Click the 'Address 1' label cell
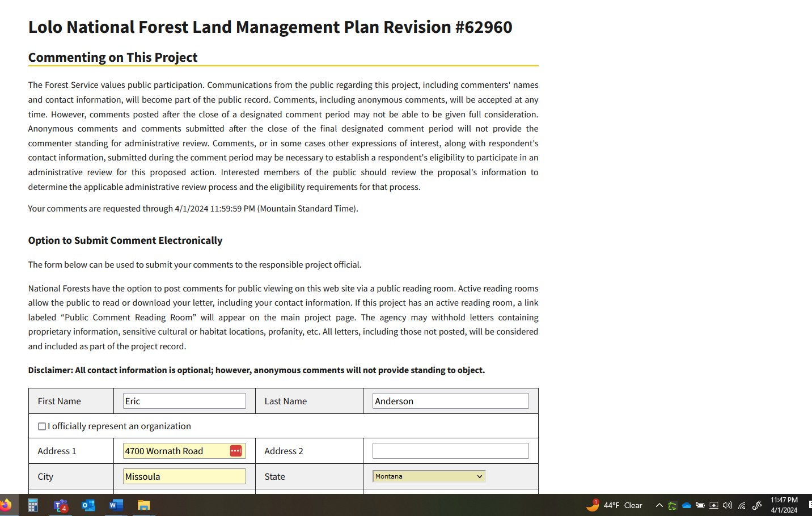 click(x=71, y=451)
